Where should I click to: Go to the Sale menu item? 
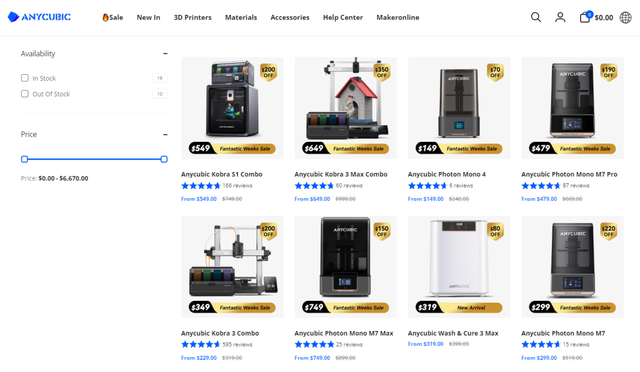pyautogui.click(x=113, y=17)
